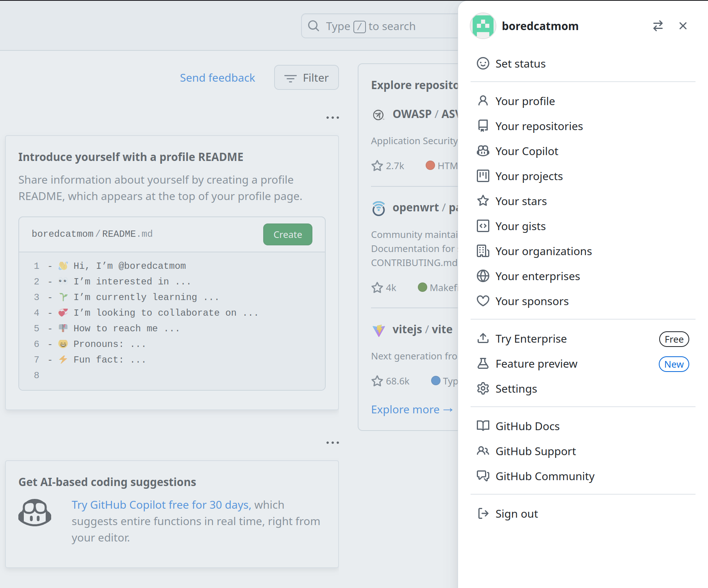Click the people icon beside GitHub Support
This screenshot has height=588, width=708.
pos(483,451)
